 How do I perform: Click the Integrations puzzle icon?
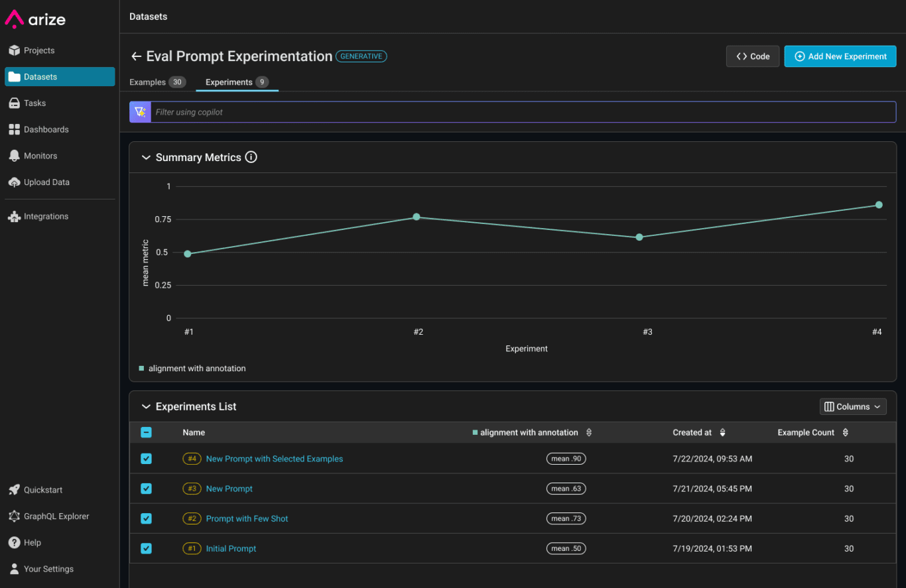coord(14,217)
